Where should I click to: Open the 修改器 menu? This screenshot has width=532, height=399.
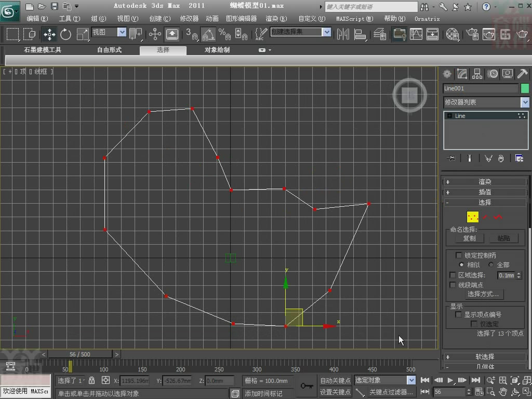(x=189, y=19)
